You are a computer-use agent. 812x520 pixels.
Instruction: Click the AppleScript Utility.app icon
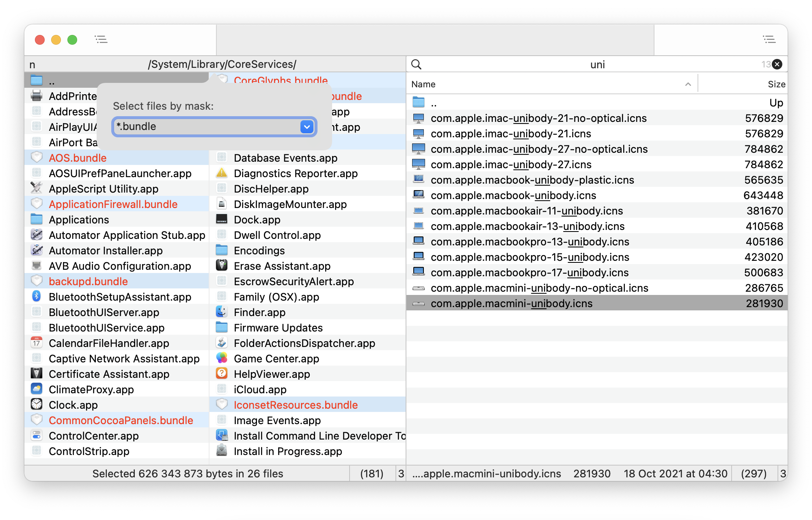(x=36, y=188)
